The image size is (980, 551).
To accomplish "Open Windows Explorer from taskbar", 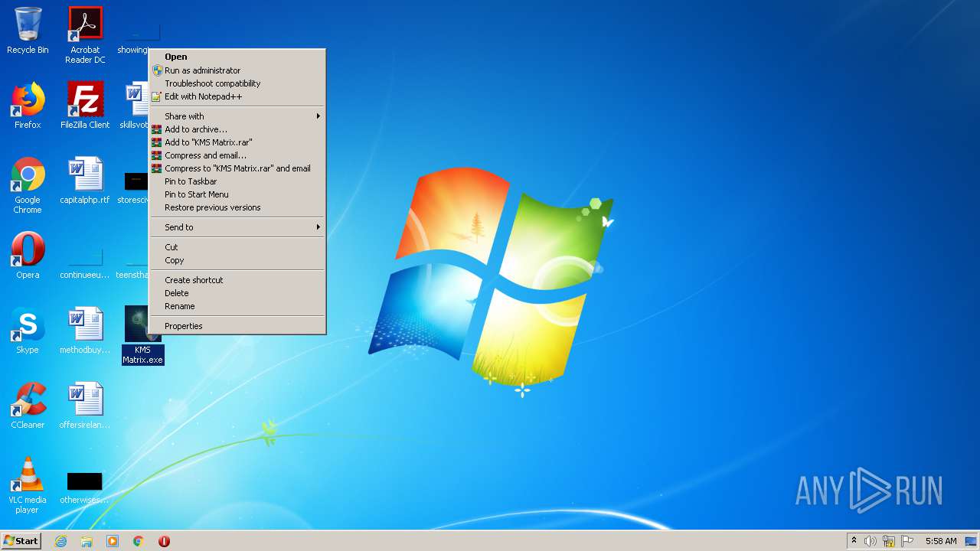I will (87, 541).
